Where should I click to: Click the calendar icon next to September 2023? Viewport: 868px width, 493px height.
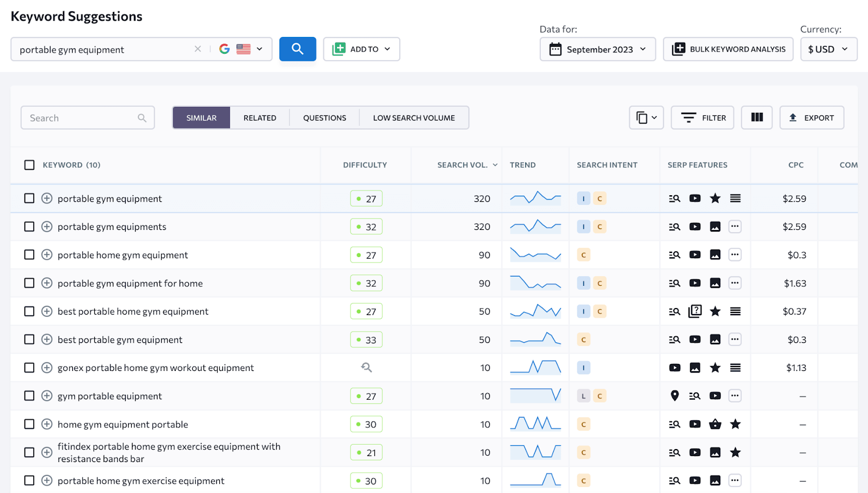pyautogui.click(x=555, y=49)
